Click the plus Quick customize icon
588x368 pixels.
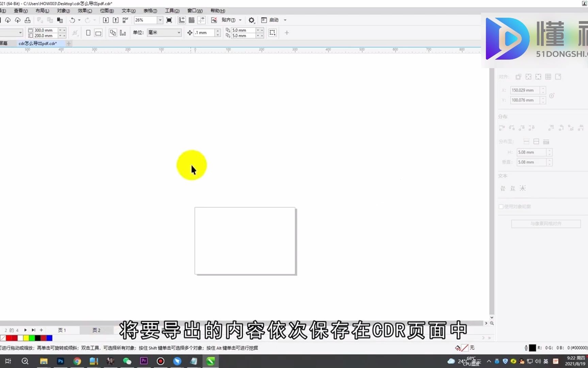(287, 33)
